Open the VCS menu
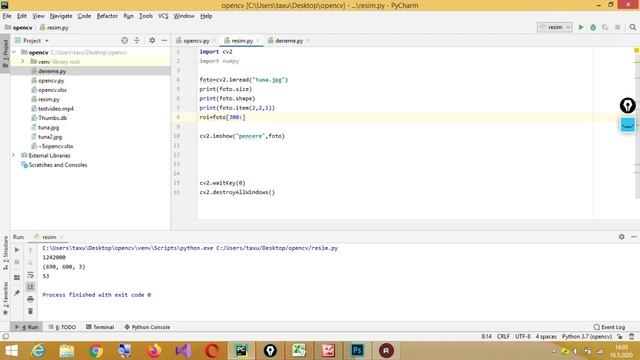 (163, 16)
